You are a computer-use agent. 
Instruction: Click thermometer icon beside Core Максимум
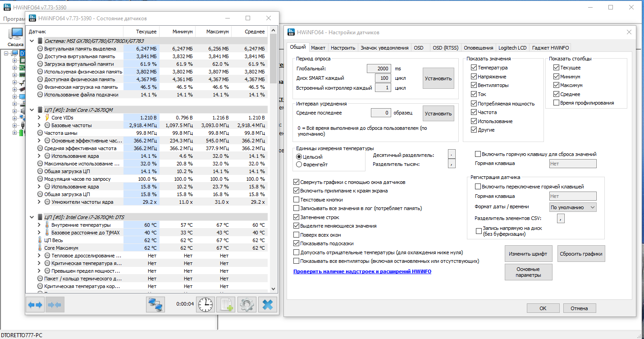pyautogui.click(x=40, y=248)
